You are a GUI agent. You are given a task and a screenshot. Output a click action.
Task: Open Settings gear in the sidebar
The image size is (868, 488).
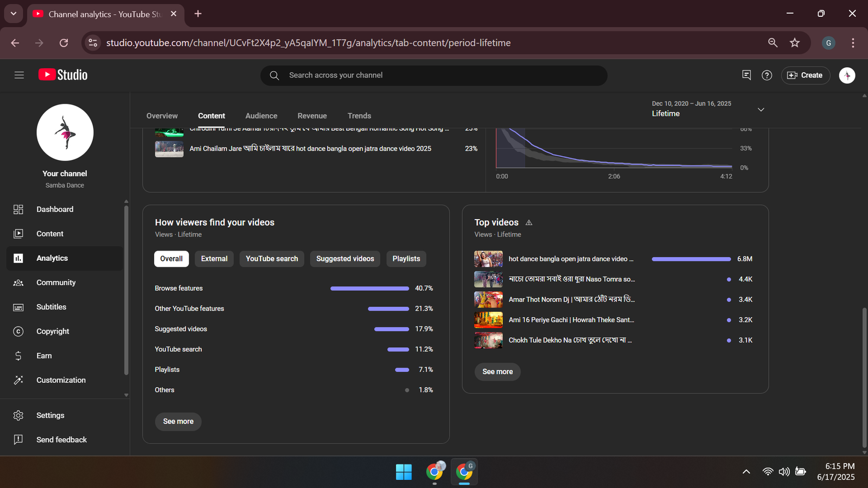pyautogui.click(x=18, y=415)
